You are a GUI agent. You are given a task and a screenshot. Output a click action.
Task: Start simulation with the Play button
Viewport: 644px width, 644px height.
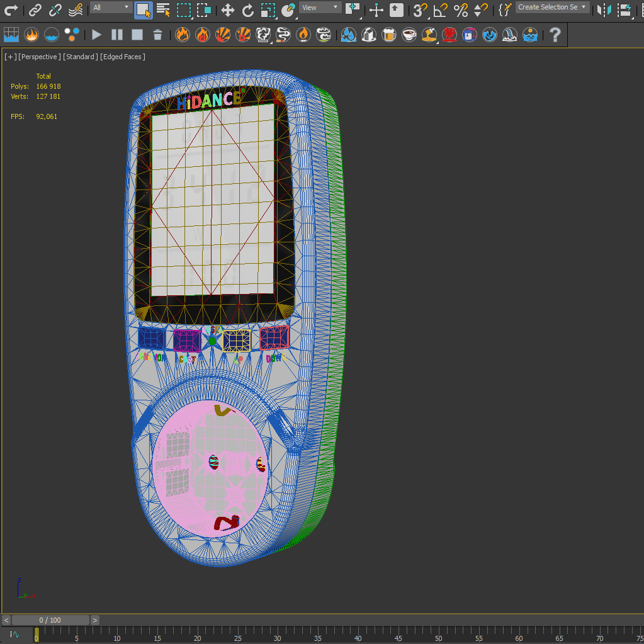point(96,35)
